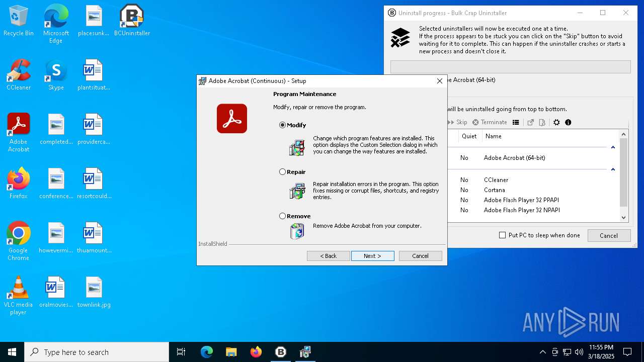Open the Windows Start menu

[12, 352]
